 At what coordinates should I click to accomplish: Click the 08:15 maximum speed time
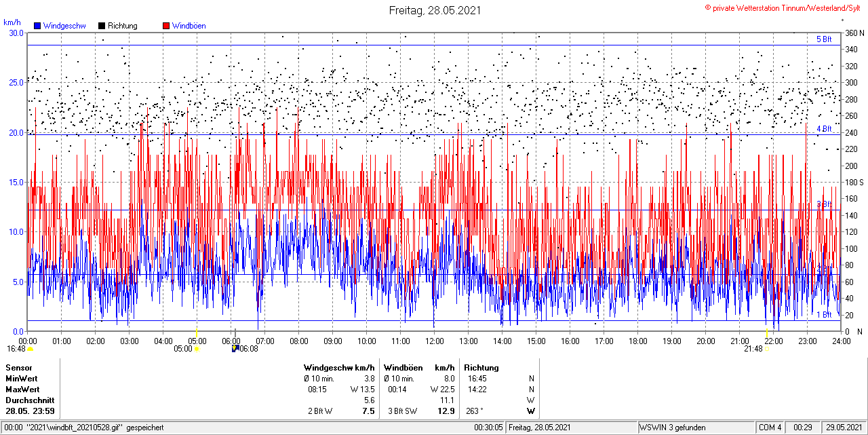[x=317, y=390]
